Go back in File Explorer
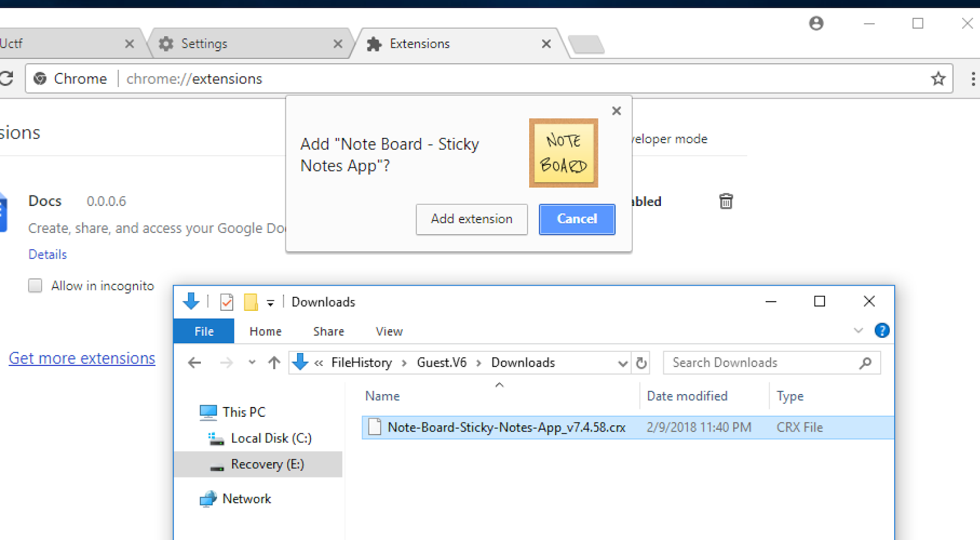The width and height of the screenshot is (980, 540). click(x=195, y=363)
